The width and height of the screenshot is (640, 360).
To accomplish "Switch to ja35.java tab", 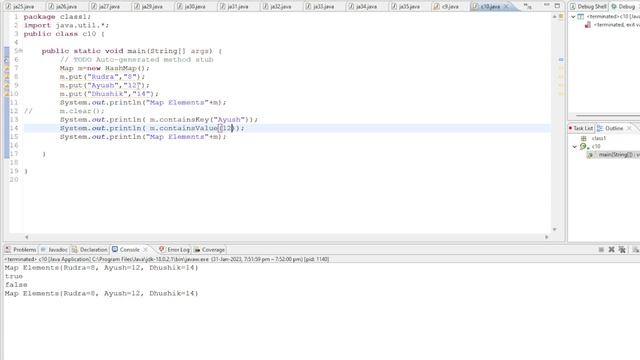I will tap(405, 7).
